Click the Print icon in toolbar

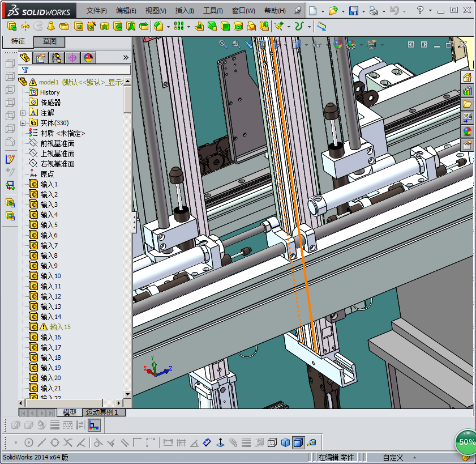[x=373, y=11]
